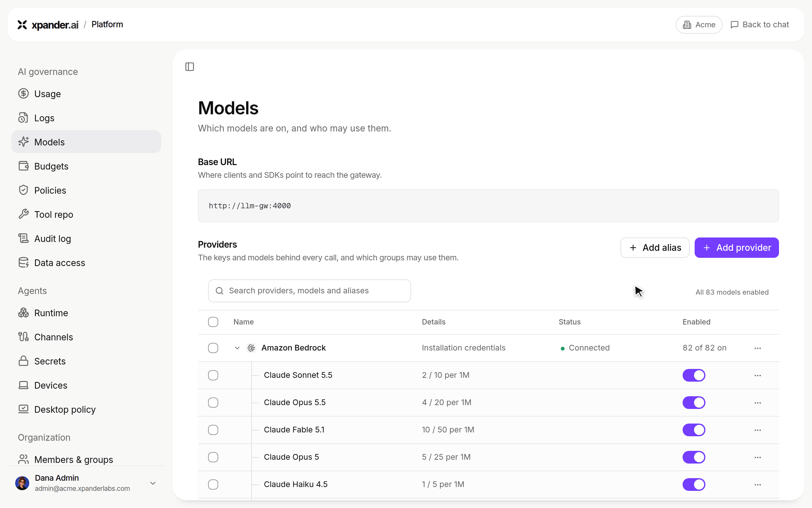Image resolution: width=812 pixels, height=508 pixels.
Task: Disable the Claude Opus 5 toggle
Action: tap(694, 457)
